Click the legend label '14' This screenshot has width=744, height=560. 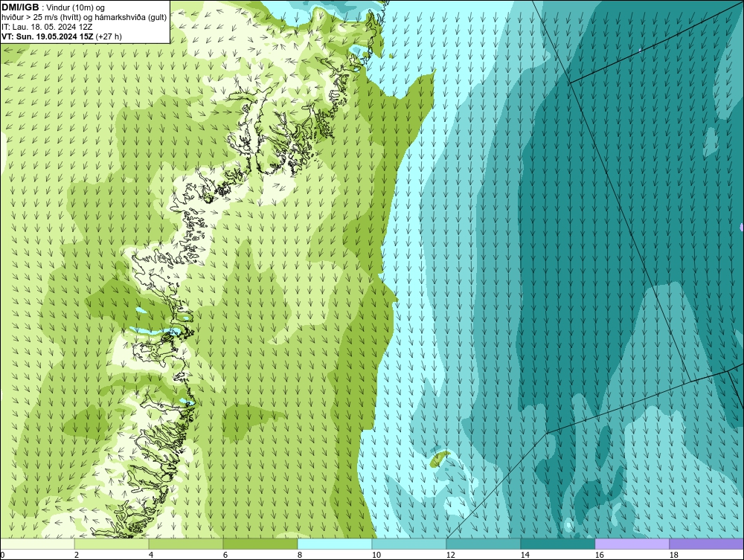pos(525,555)
